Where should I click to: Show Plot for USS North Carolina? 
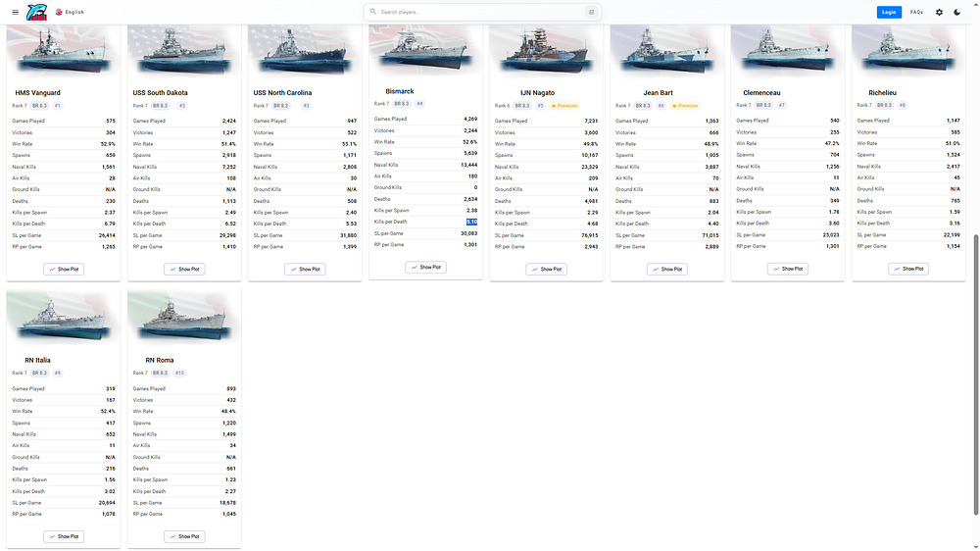305,269
